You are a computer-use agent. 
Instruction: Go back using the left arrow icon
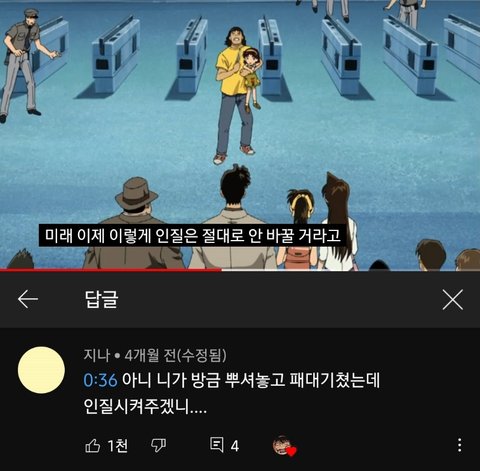pyautogui.click(x=28, y=299)
